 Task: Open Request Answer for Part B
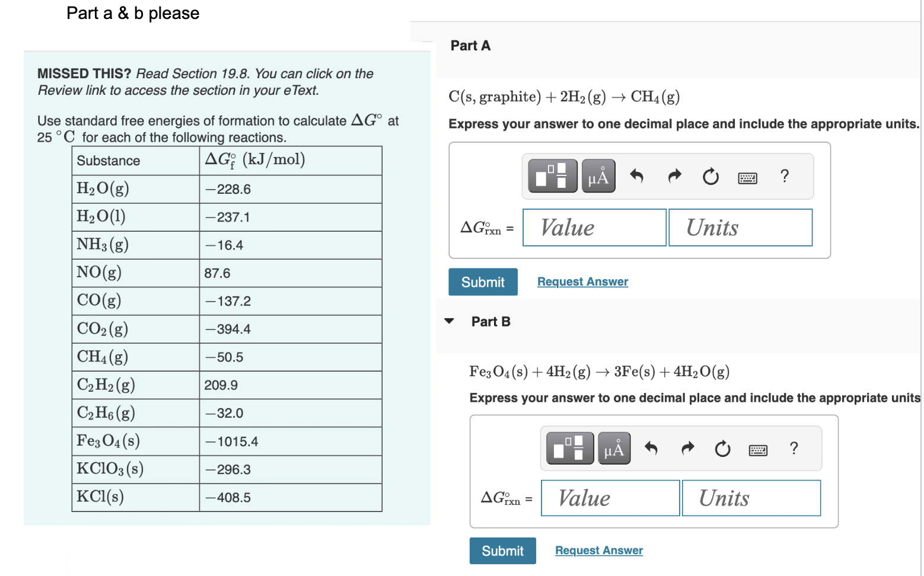(598, 550)
